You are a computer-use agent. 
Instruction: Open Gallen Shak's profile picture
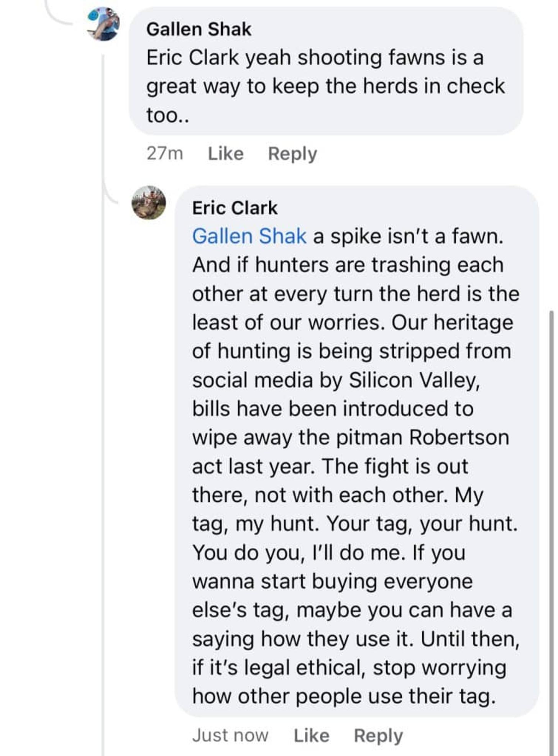(x=103, y=24)
